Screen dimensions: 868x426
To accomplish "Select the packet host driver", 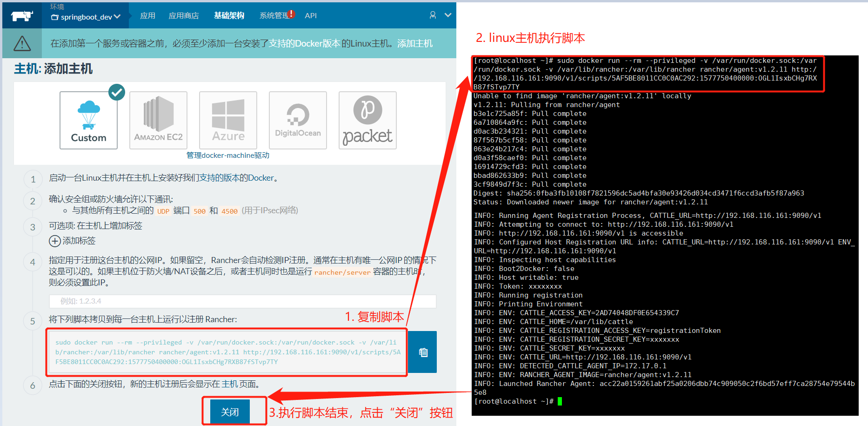I will tap(368, 121).
